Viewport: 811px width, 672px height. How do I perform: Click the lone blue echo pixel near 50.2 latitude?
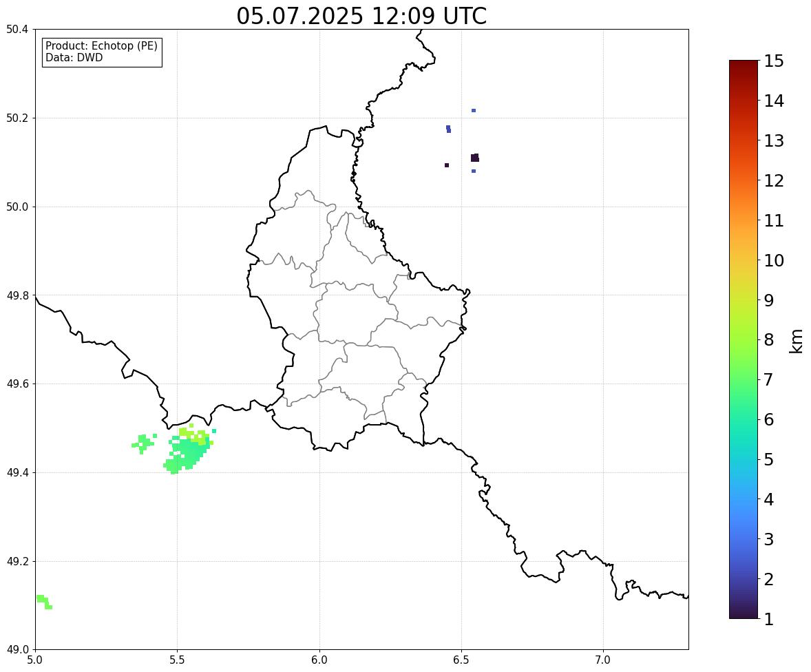pyautogui.click(x=473, y=111)
